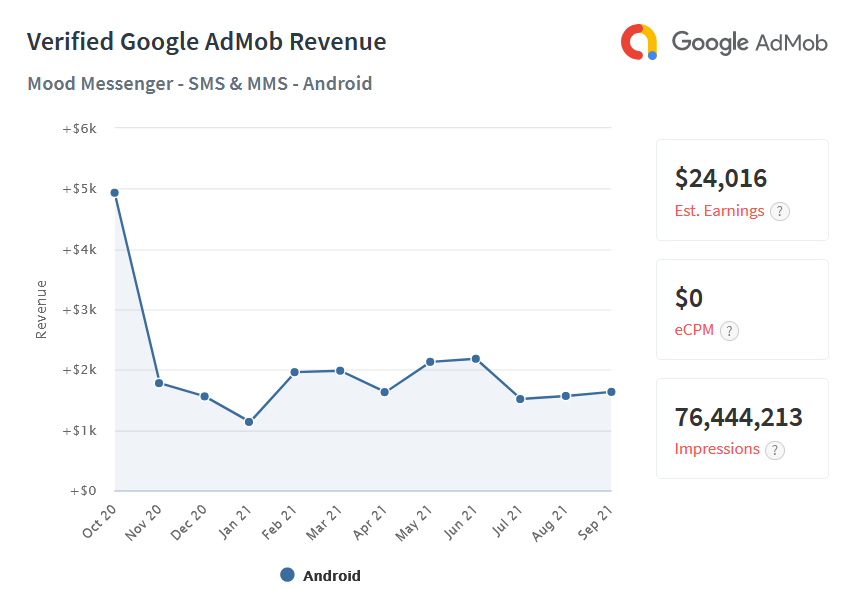Click the $0 eCPM value

tap(689, 298)
